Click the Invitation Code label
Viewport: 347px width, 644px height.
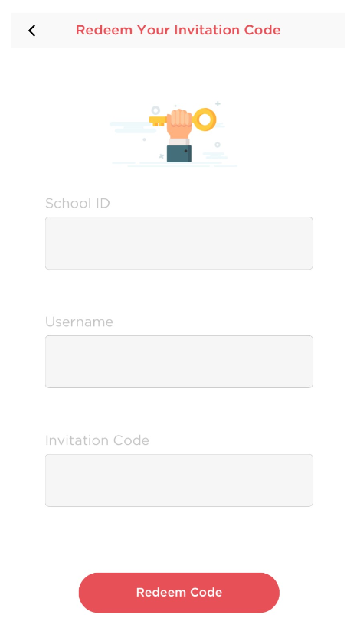(x=97, y=440)
